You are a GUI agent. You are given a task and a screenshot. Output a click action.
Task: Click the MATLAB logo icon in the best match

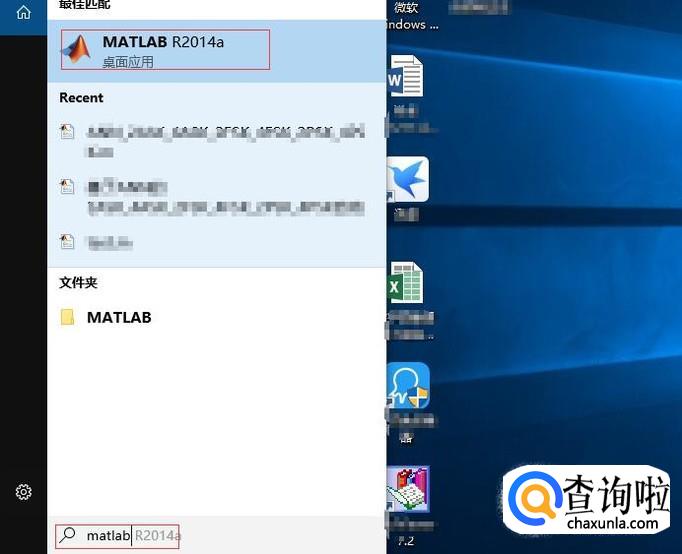pos(77,49)
